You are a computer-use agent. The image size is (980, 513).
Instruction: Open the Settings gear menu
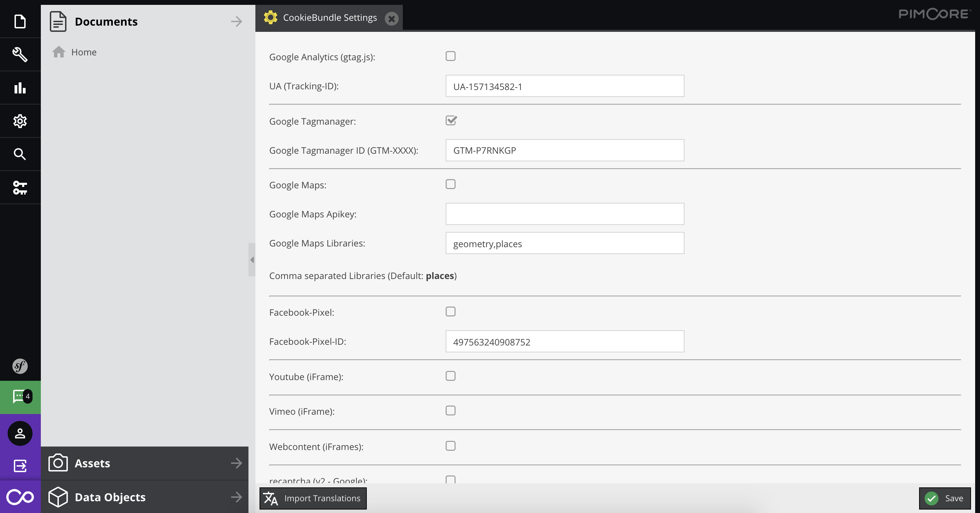tap(20, 121)
